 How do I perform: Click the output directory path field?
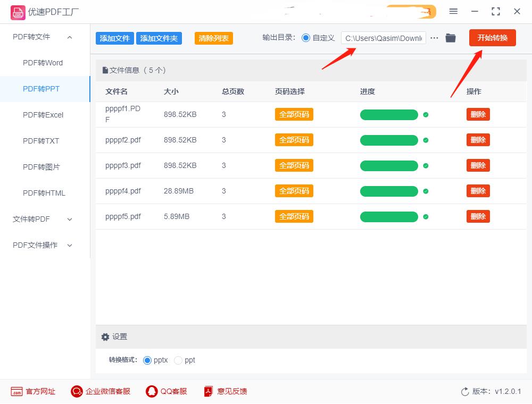pyautogui.click(x=383, y=38)
